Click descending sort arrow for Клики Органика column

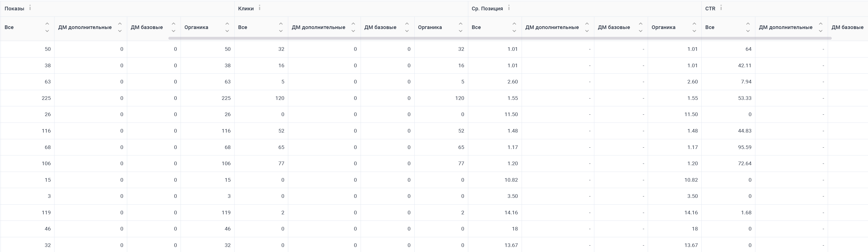pos(461,31)
